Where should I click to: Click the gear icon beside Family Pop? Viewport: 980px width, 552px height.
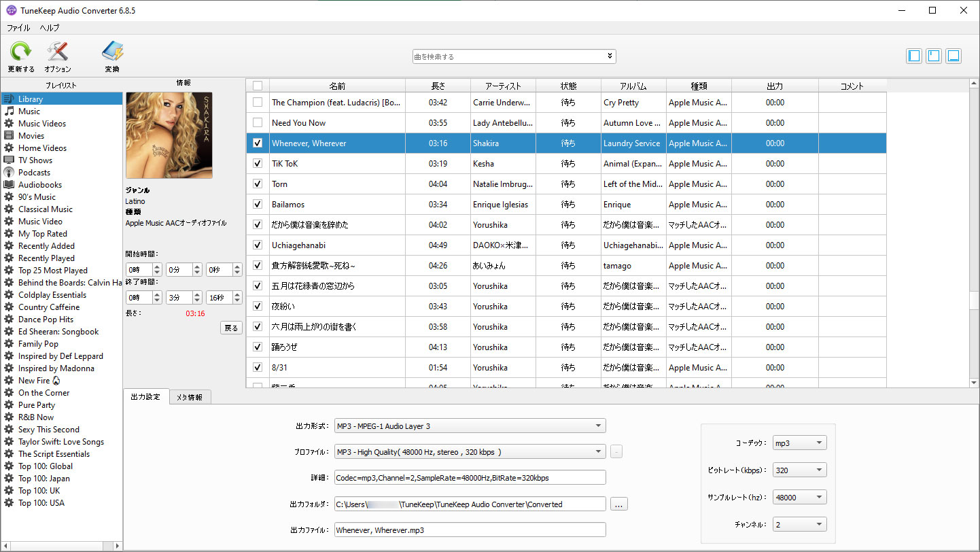pos(9,344)
